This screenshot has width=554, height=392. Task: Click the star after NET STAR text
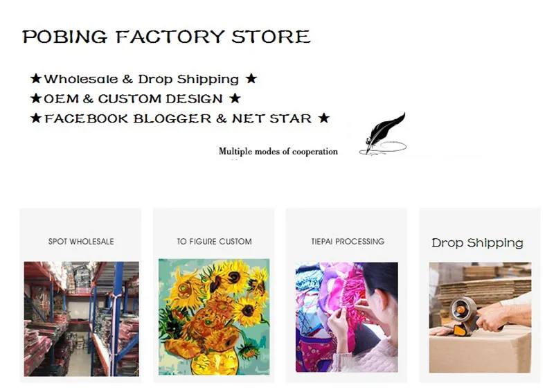[323, 118]
